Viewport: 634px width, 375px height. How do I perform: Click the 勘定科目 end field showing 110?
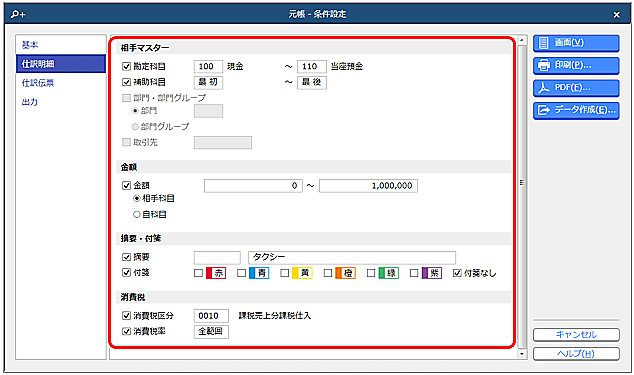point(312,66)
